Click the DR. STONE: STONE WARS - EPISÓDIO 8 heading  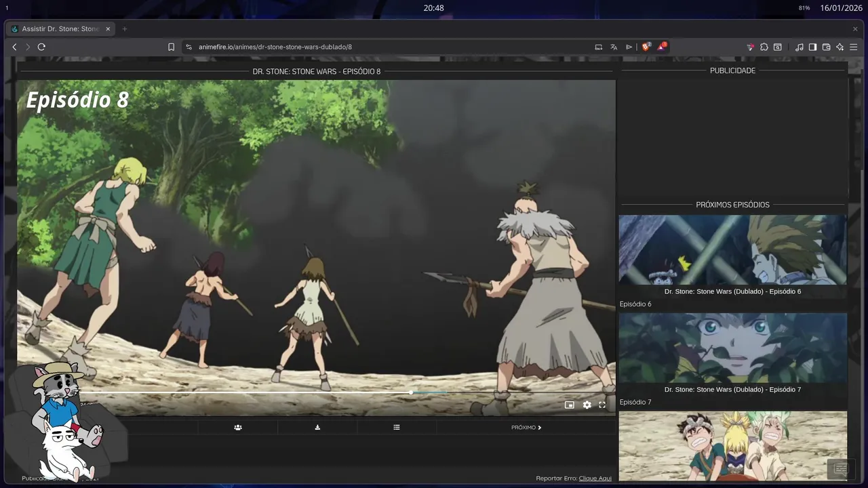tap(317, 71)
